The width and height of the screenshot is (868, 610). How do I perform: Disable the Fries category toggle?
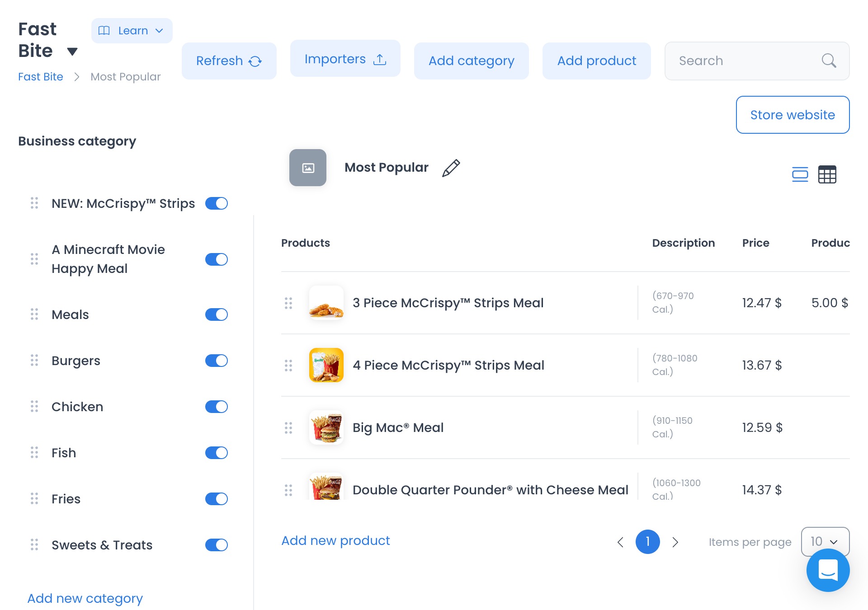click(216, 499)
